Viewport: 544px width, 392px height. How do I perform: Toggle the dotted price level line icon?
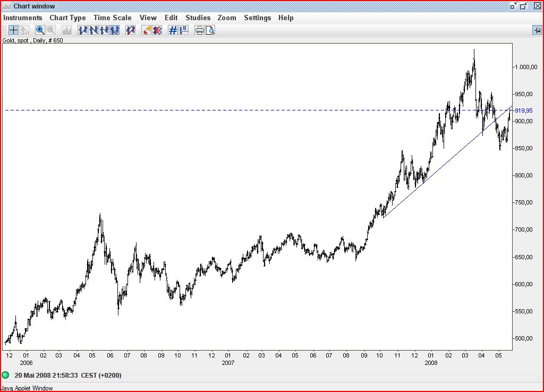pos(183,30)
